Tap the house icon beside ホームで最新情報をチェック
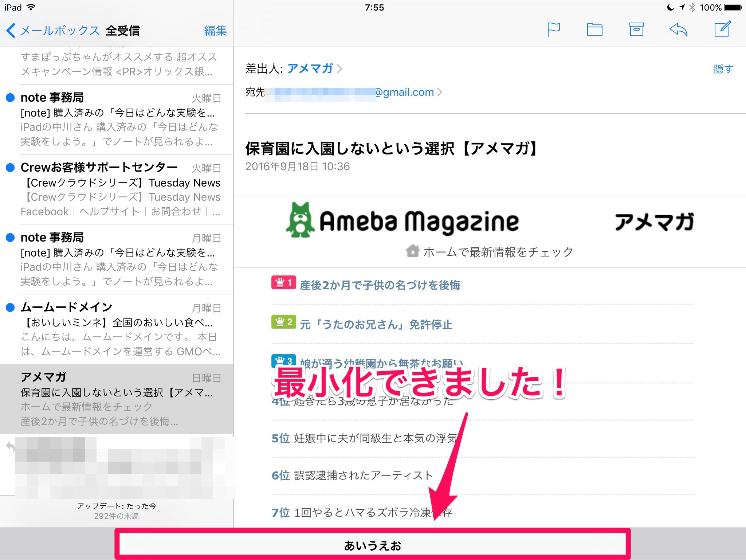Screen dimensions: 746x560 (x=413, y=251)
